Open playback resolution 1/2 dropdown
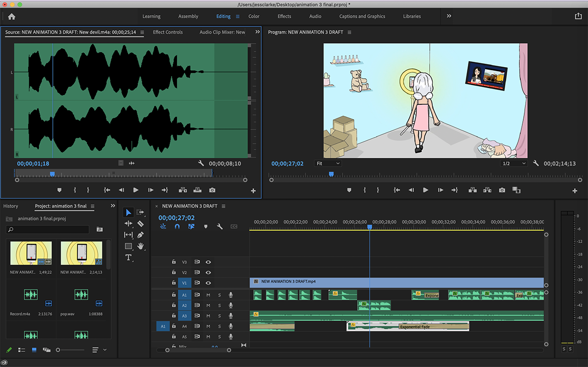Viewport: 588px width, 367px height. pyautogui.click(x=514, y=163)
